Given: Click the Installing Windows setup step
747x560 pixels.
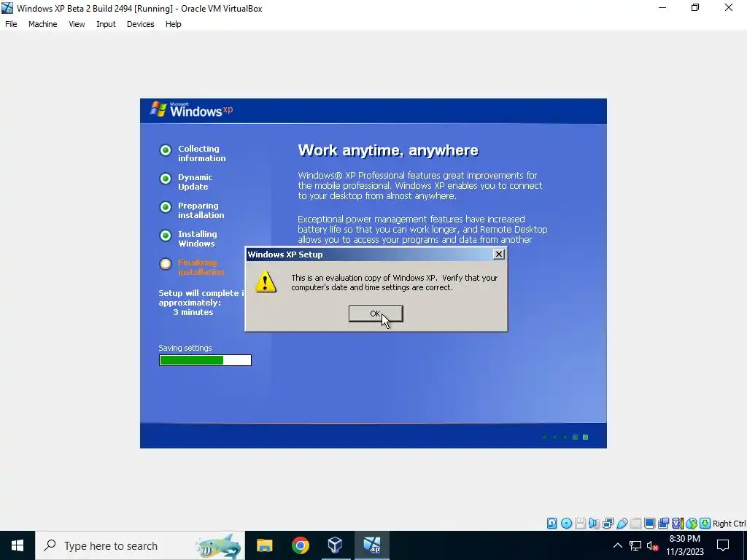Looking at the screenshot, I should (x=188, y=238).
